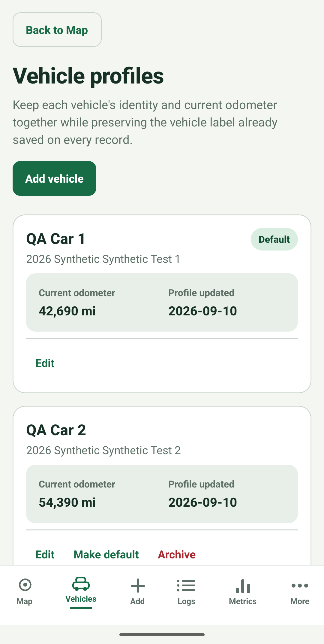Edit the QA Car 1 profile
Viewport: 324px width, 644px height.
45,363
